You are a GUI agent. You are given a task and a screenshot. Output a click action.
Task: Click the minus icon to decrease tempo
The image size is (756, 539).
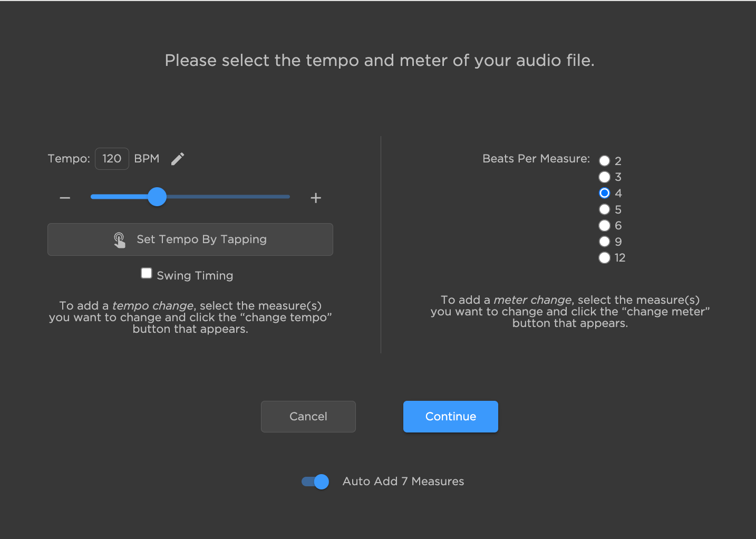click(64, 198)
